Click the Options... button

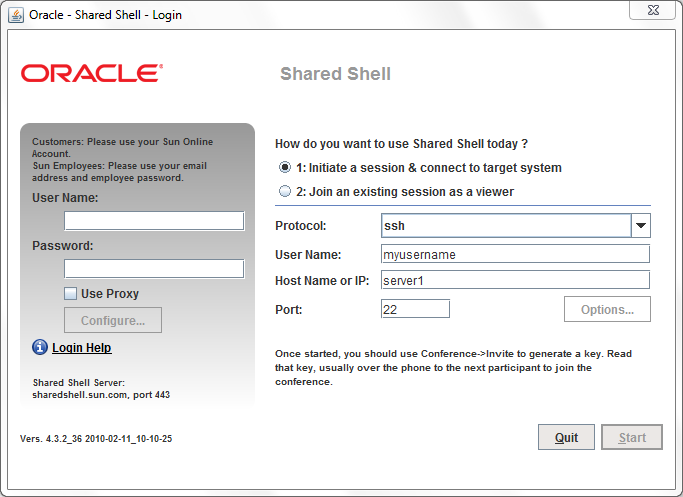(607, 309)
